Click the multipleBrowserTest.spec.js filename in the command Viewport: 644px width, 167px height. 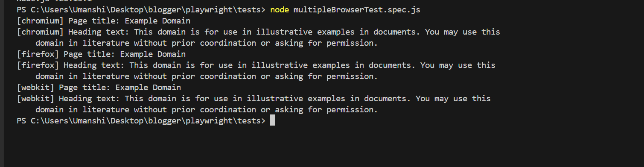tap(357, 9)
